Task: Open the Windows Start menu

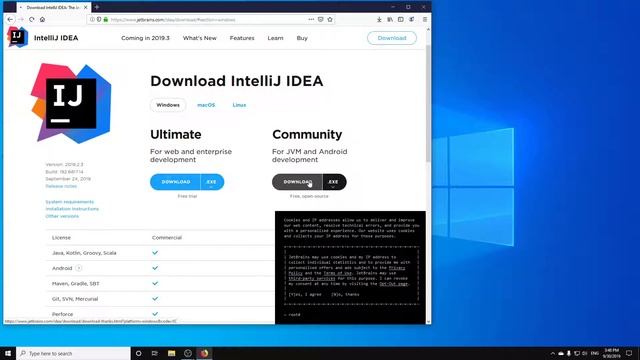Action: coord(8,353)
